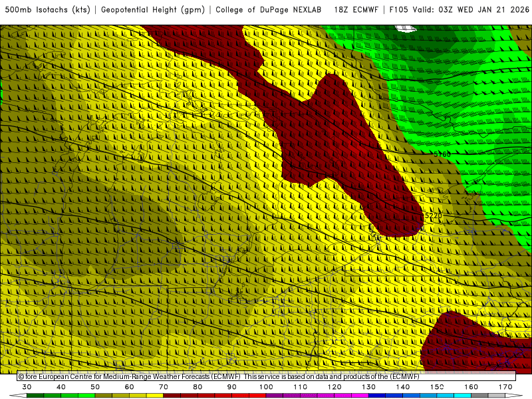
Task: Click the legend value 60
Action: click(x=129, y=387)
